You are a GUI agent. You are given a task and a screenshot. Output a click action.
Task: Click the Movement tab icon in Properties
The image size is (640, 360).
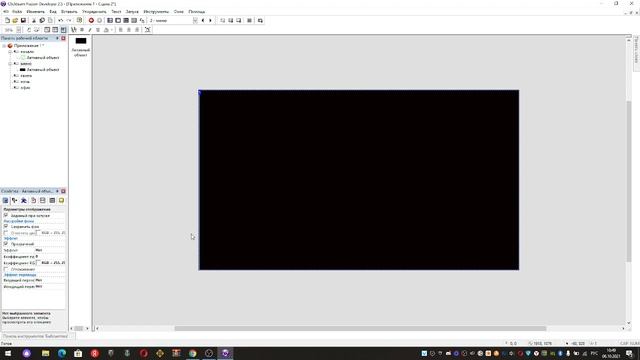click(24, 200)
